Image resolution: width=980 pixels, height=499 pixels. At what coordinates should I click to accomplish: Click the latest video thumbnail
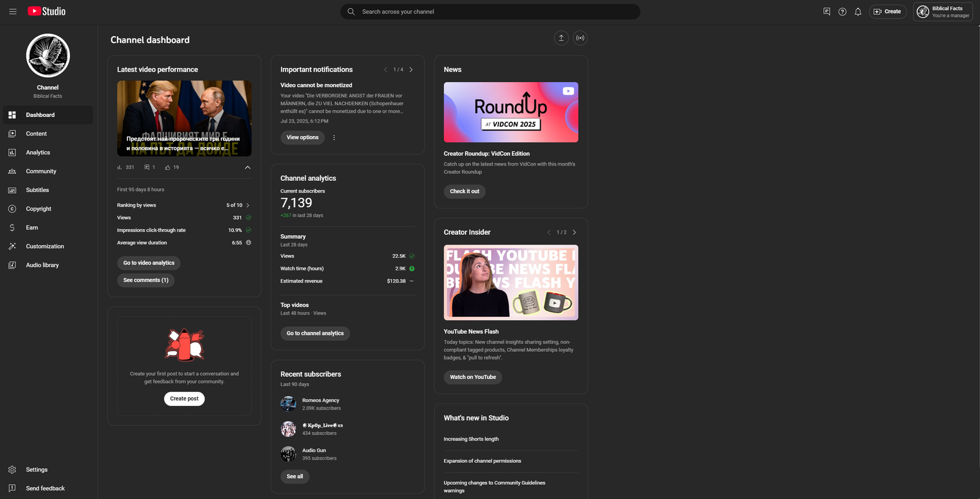click(x=184, y=118)
